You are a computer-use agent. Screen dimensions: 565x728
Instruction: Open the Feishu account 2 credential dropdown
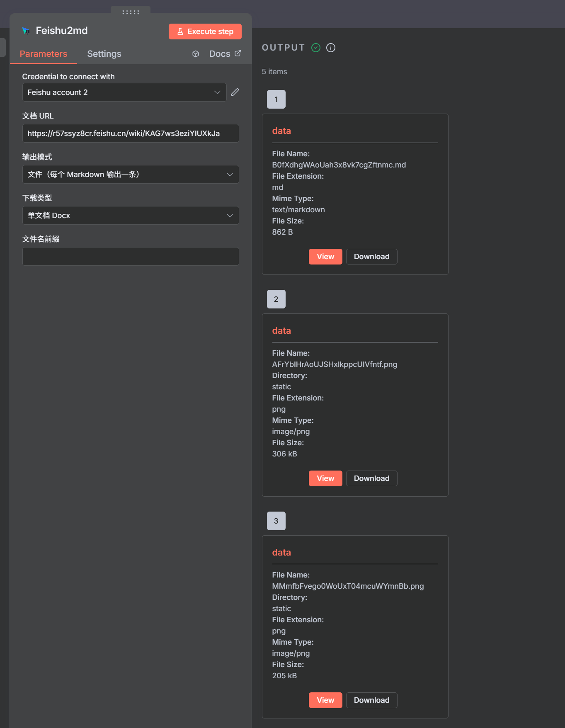click(x=124, y=92)
